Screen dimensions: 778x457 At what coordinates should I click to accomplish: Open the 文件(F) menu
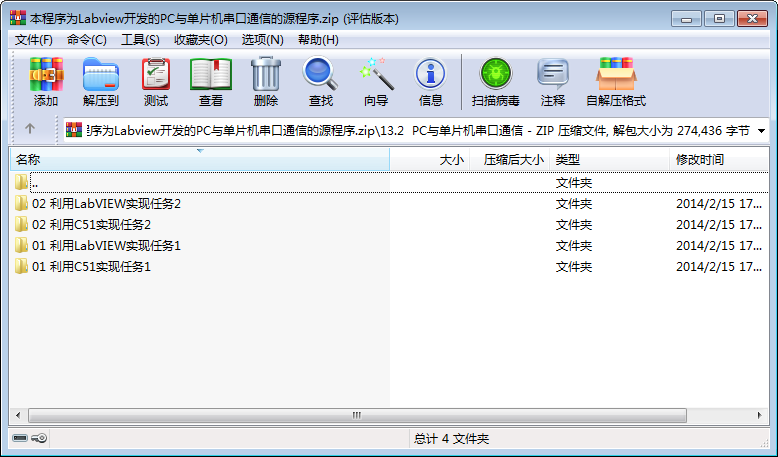[x=34, y=40]
